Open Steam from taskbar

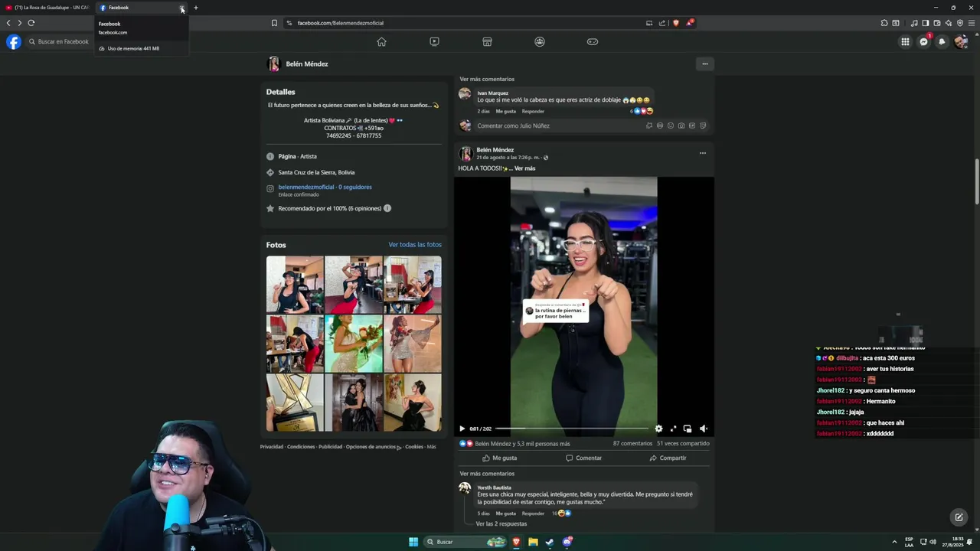point(550,542)
